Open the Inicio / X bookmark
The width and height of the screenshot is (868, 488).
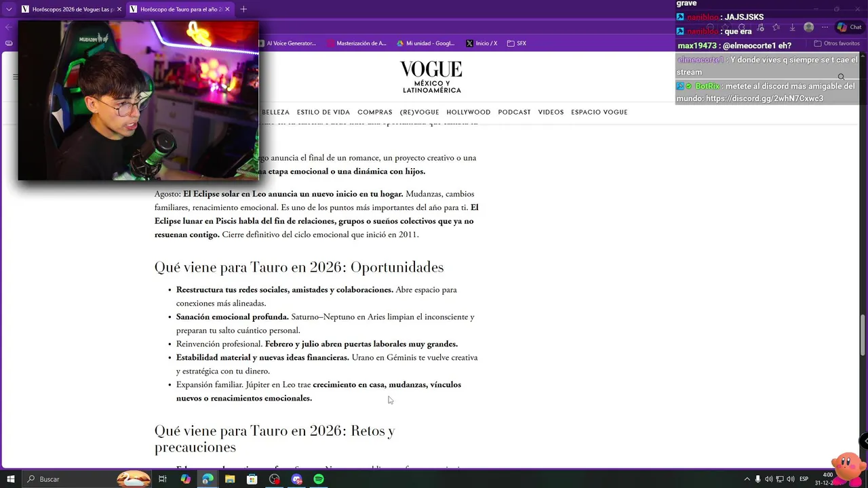click(482, 43)
